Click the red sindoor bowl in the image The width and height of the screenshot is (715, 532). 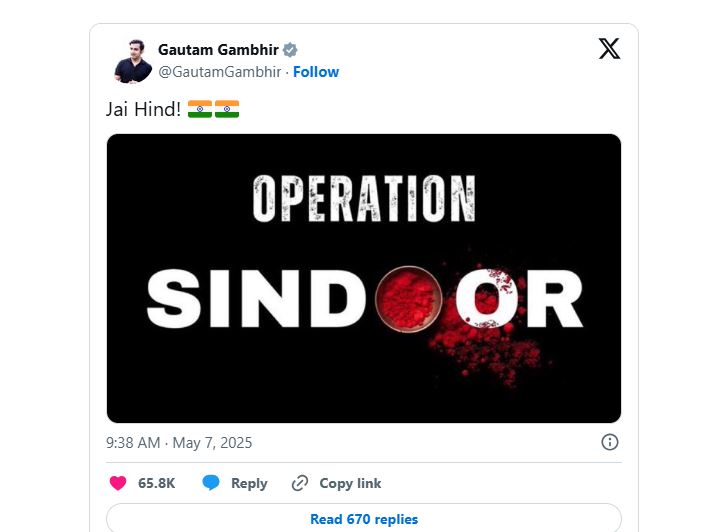(x=409, y=299)
